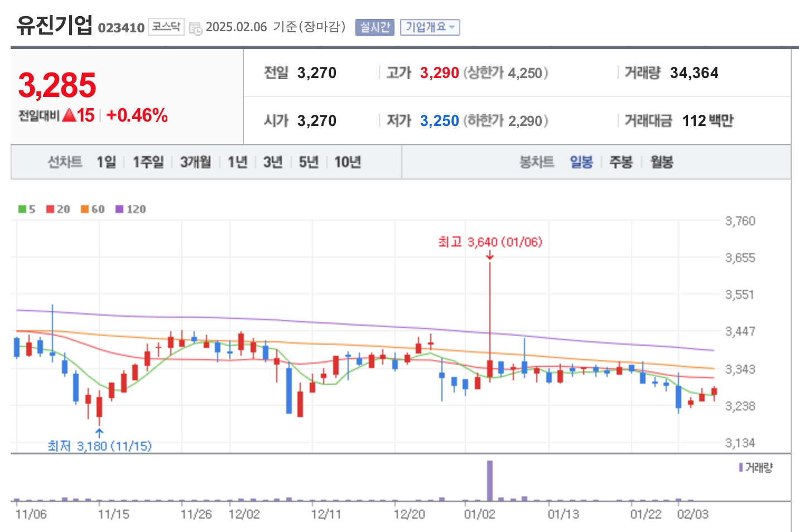Select the 1일 line chart tab
This screenshot has height=532, width=799.
click(x=106, y=162)
